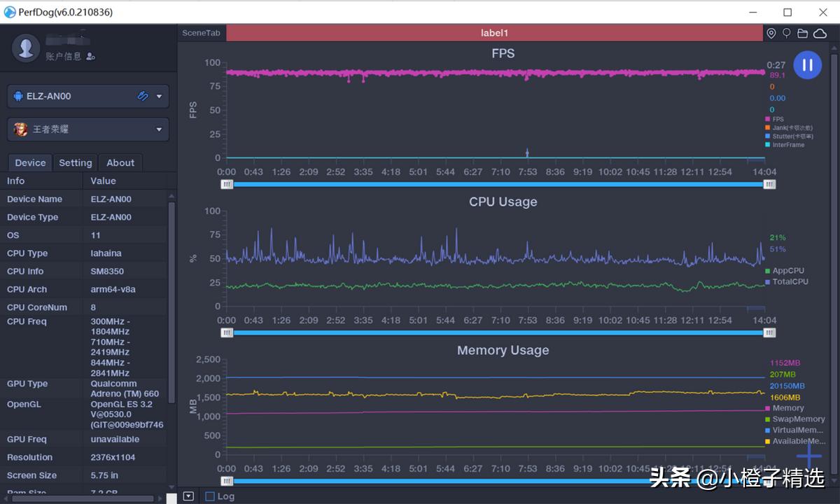Toggle the FPS series in chart legend
The height and width of the screenshot is (504, 840).
(x=778, y=120)
